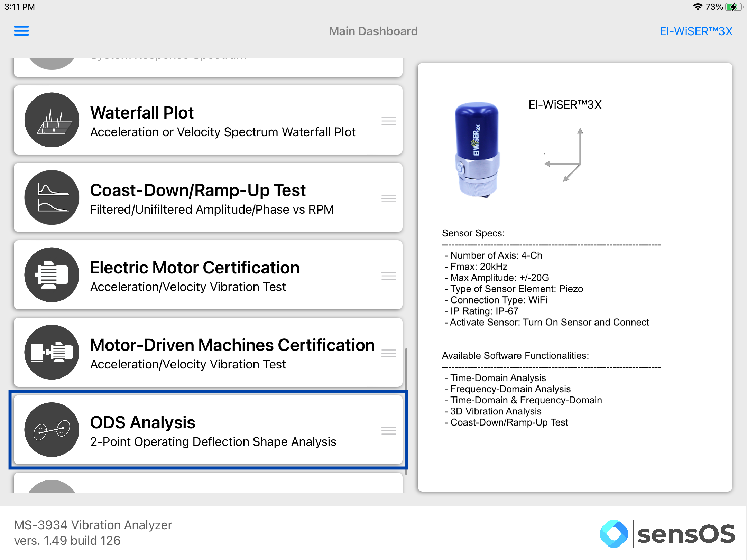
Task: Grab the Motor-Driven Machines Certification reorder handle
Action: (389, 353)
